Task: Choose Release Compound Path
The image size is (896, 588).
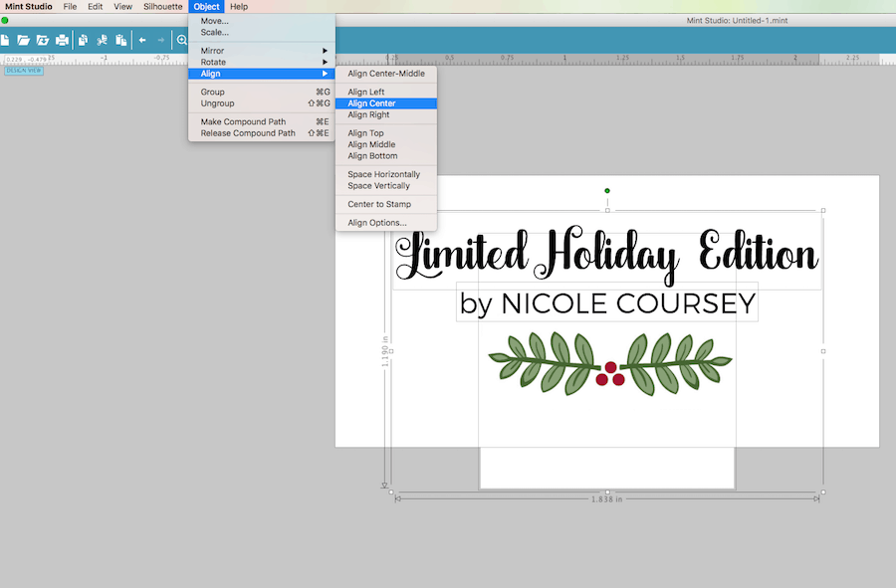Action: point(261,133)
